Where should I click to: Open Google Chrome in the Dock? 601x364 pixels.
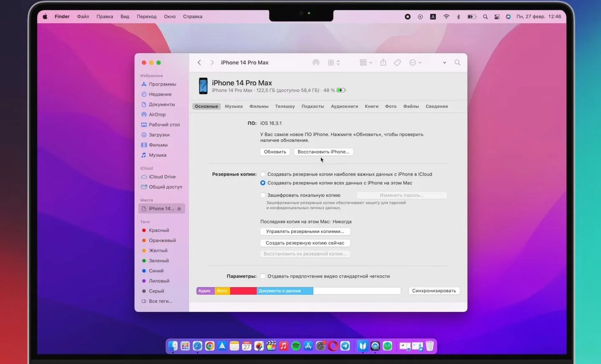tap(210, 346)
